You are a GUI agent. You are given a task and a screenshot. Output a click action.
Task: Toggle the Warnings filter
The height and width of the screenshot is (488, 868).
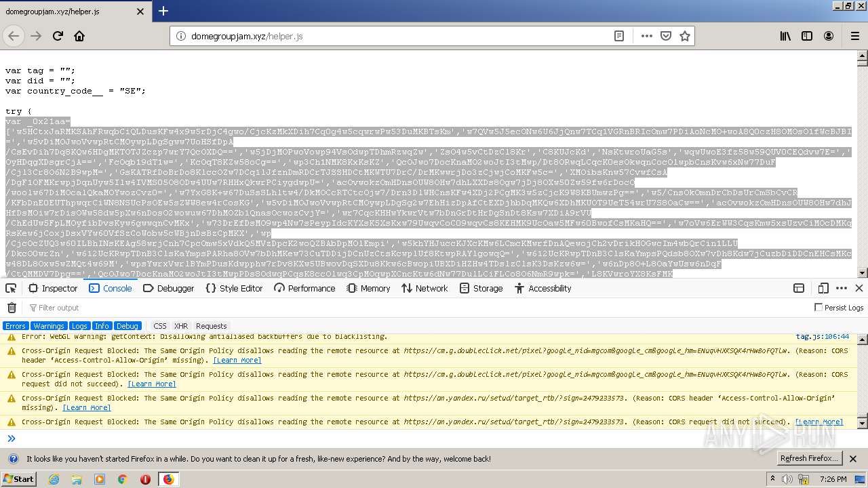click(49, 326)
